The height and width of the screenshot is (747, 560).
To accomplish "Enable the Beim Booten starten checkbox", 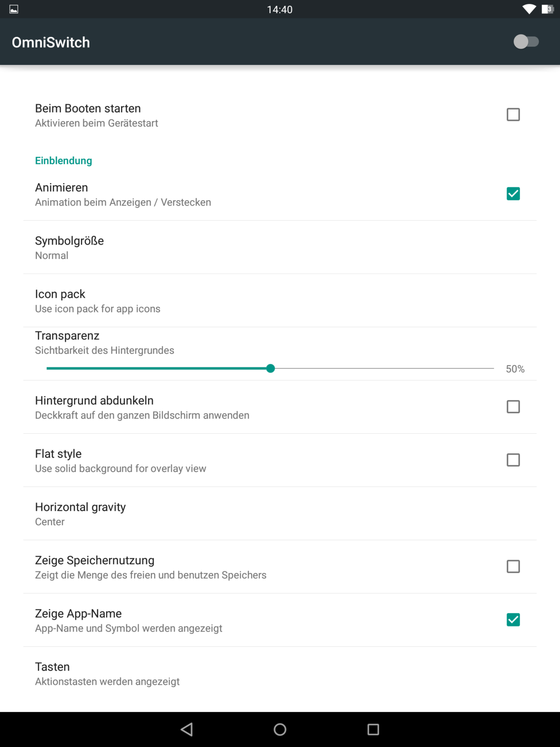I will pos(513,115).
